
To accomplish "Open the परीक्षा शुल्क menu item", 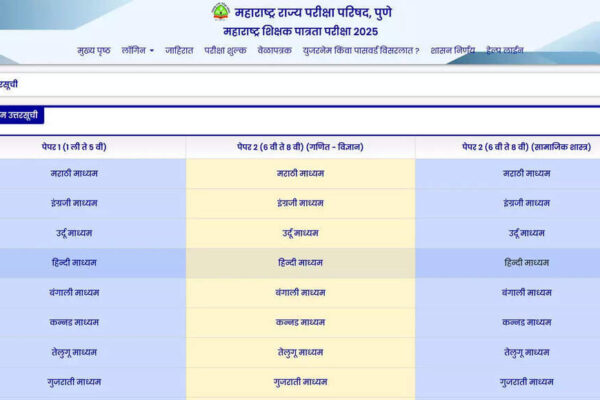I will (x=225, y=50).
